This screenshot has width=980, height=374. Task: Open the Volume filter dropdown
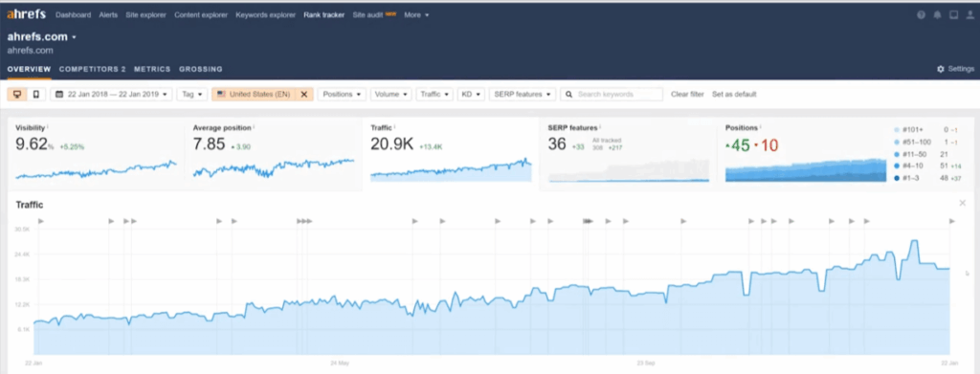(x=390, y=95)
